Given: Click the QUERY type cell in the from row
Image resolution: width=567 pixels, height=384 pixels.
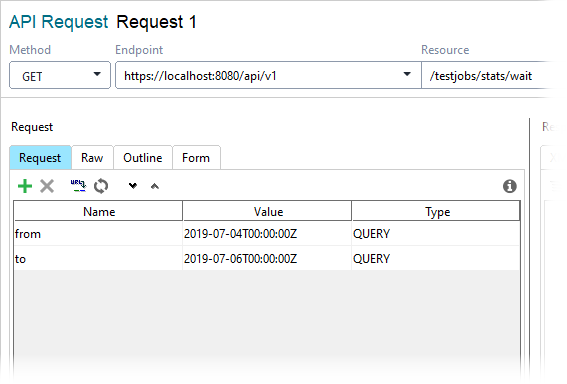Looking at the screenshot, I should (x=436, y=234).
